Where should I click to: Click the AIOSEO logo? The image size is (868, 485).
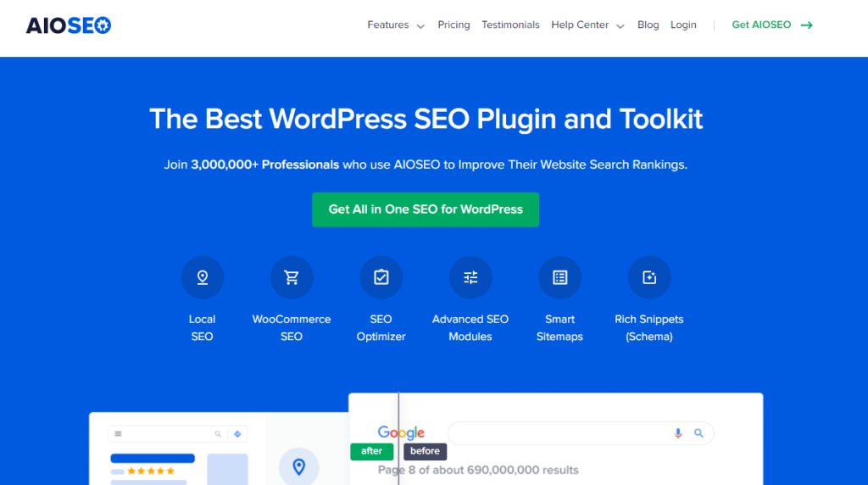click(x=69, y=25)
